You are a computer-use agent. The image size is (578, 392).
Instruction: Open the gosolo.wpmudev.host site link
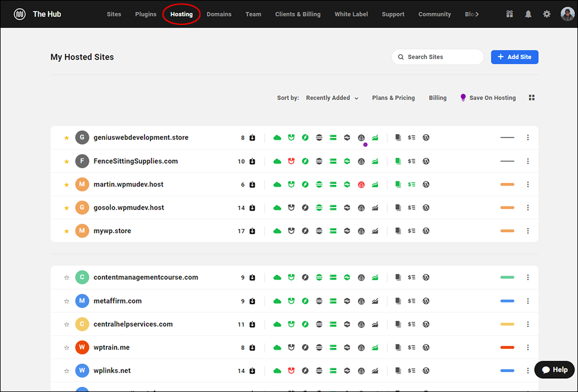[129, 208]
